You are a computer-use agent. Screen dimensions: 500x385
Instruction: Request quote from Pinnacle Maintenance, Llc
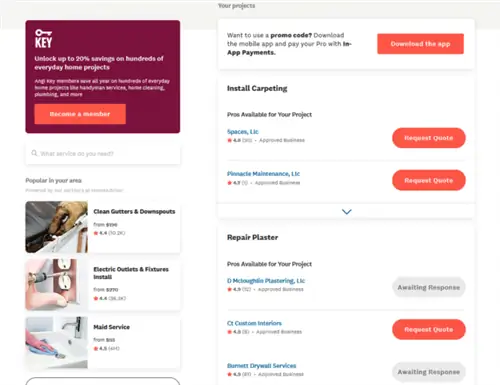(429, 180)
